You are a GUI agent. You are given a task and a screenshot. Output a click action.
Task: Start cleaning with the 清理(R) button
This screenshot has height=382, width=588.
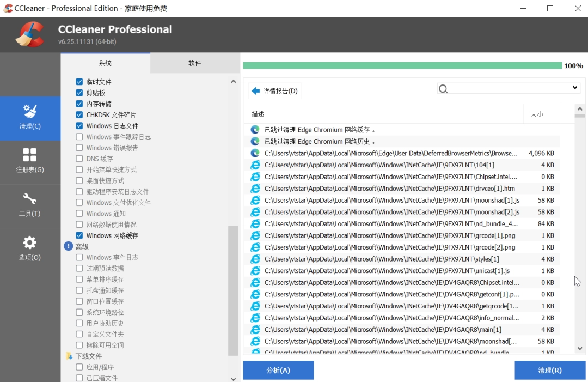click(x=550, y=370)
